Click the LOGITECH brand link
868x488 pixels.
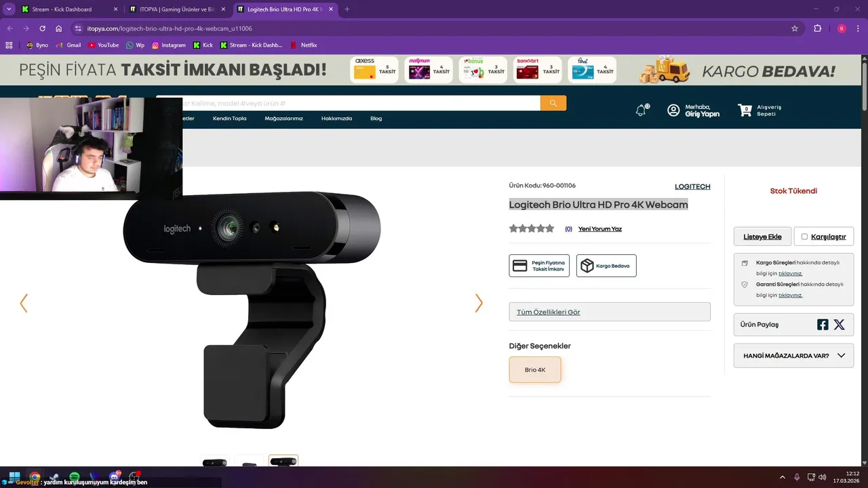[x=692, y=186]
